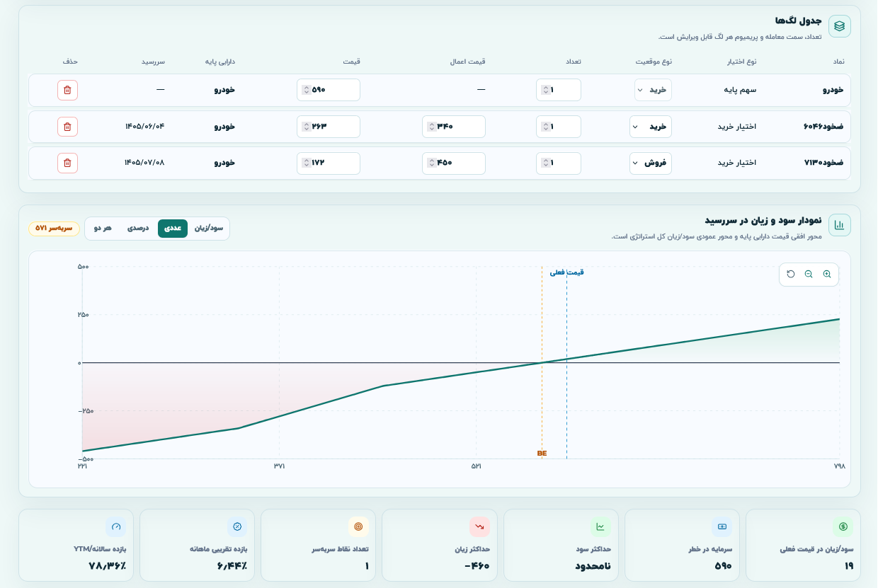Click the layers icon beside جدول لگ‌ها
This screenshot has width=878, height=588.
(840, 26)
